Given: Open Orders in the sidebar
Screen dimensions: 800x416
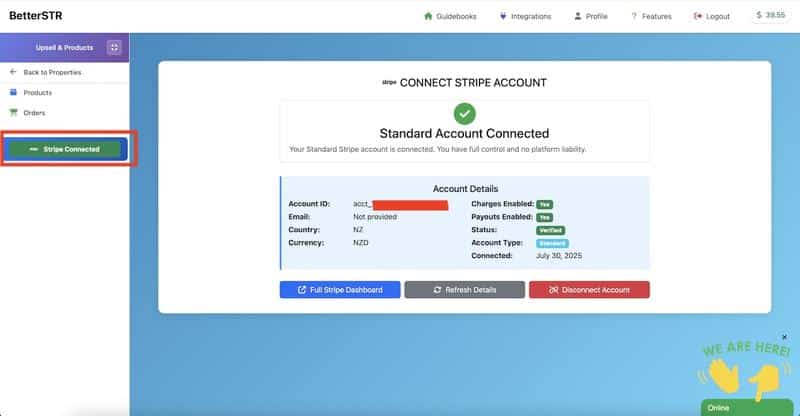Looking at the screenshot, I should tap(34, 113).
